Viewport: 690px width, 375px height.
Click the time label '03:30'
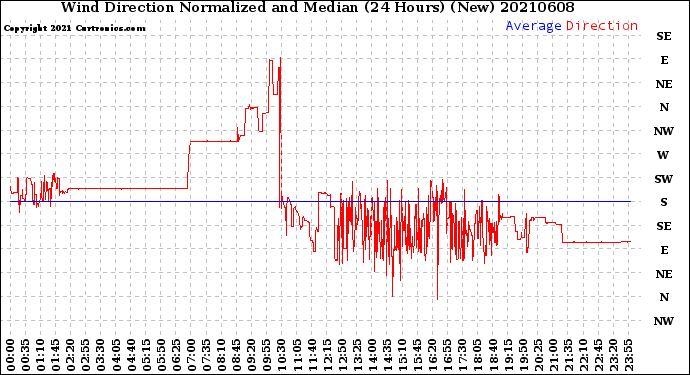pos(101,355)
